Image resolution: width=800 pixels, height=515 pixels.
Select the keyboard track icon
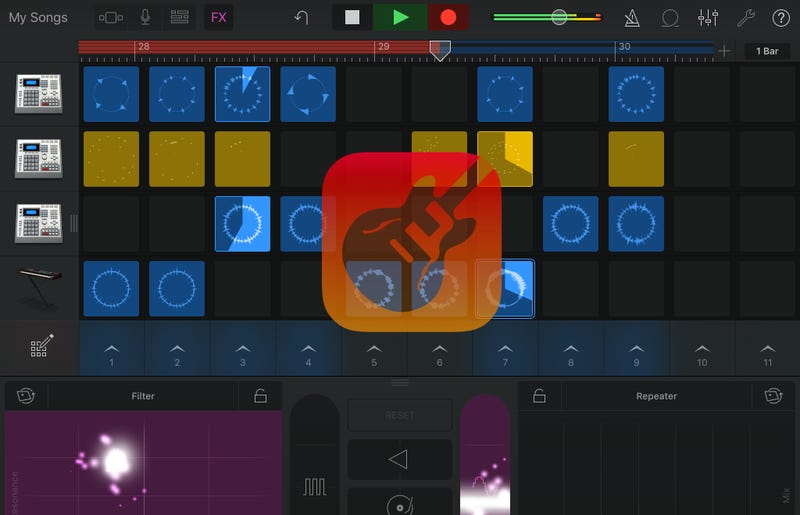pyautogui.click(x=41, y=287)
